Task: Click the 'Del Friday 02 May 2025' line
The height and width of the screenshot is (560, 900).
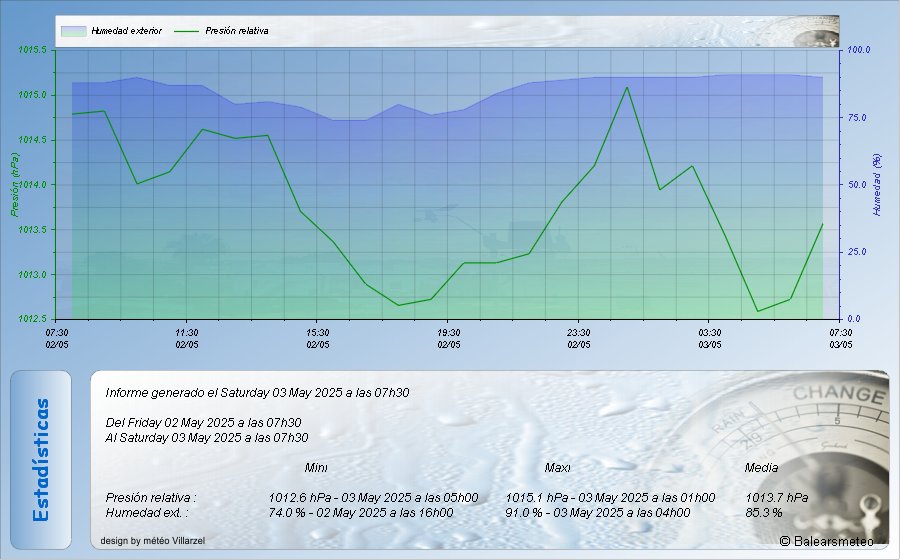Action: [x=203, y=423]
